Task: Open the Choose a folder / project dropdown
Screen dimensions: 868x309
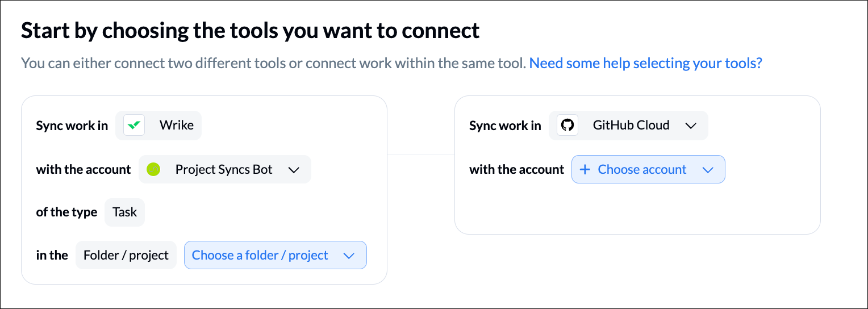Action: pos(260,256)
